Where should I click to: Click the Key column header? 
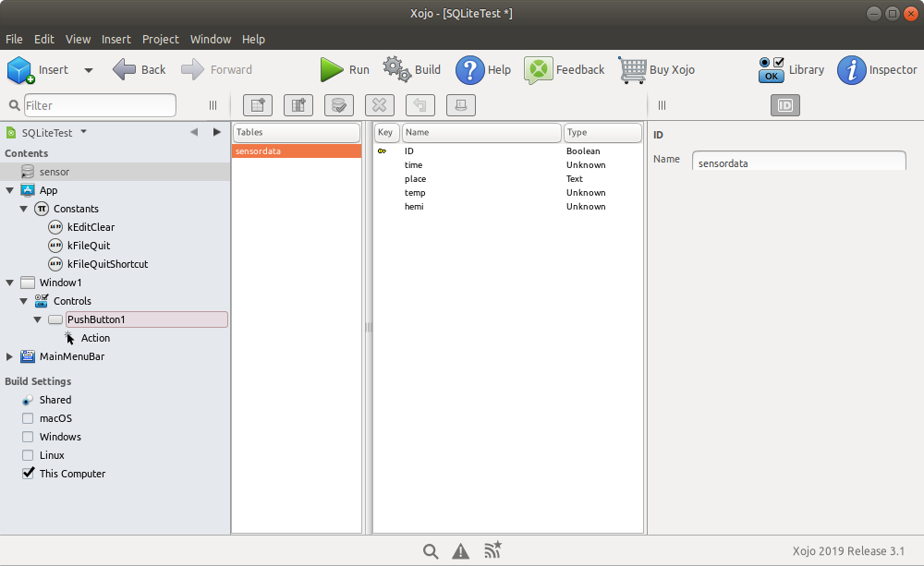click(x=387, y=133)
